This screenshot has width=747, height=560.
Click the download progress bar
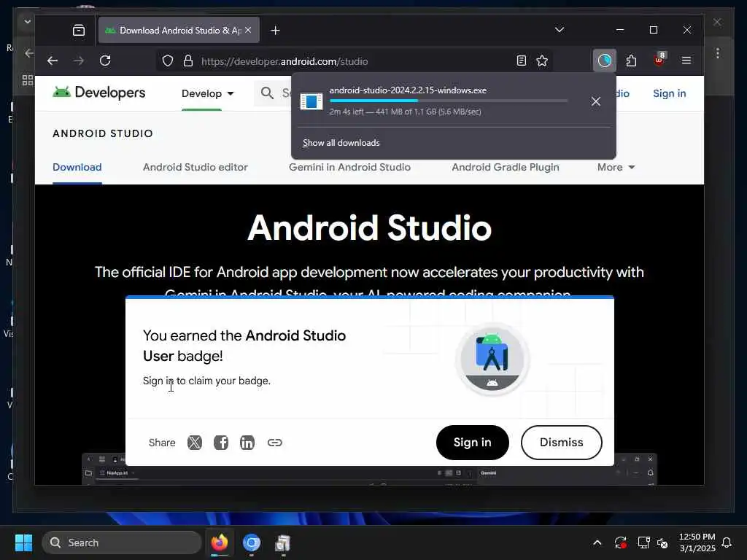click(449, 101)
